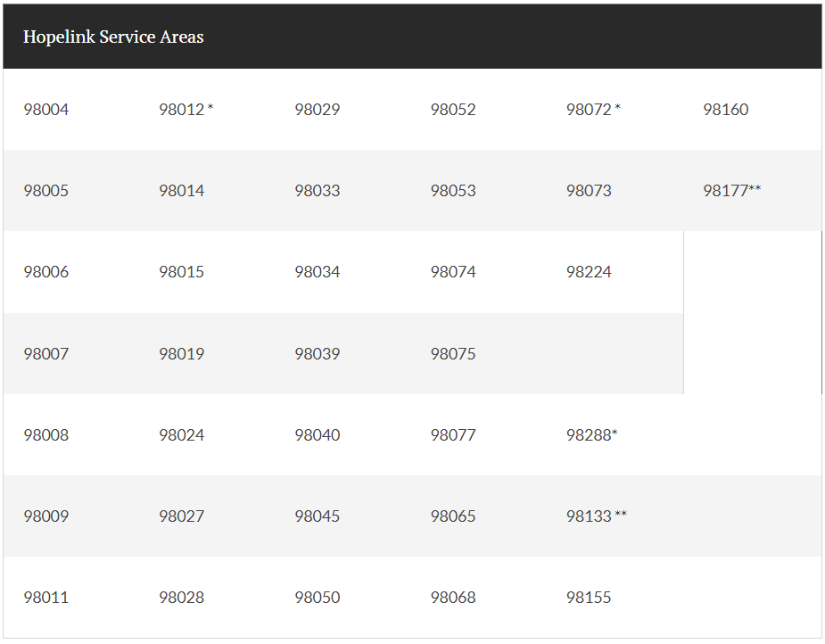Select zip code 98065

(453, 516)
